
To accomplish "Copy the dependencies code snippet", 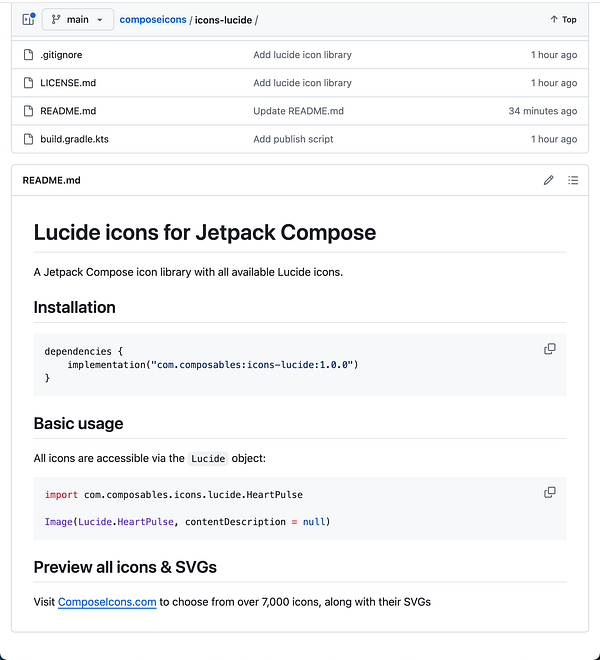I will (549, 349).
